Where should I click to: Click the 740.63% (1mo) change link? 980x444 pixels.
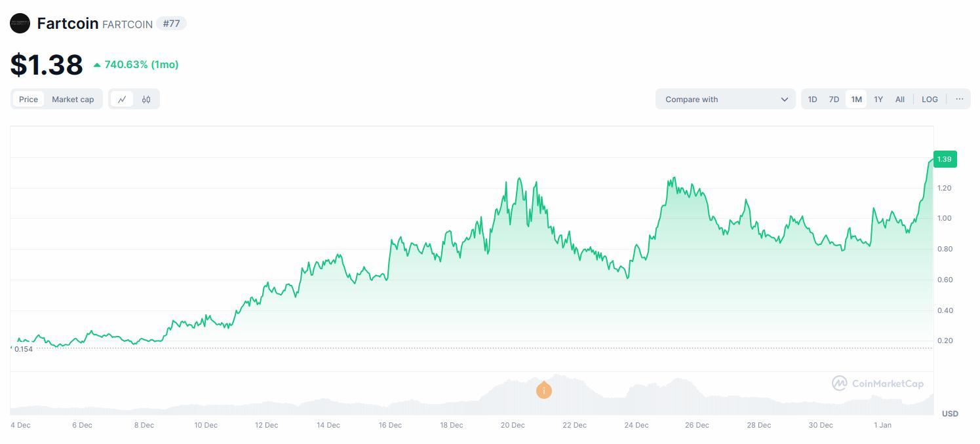click(141, 64)
